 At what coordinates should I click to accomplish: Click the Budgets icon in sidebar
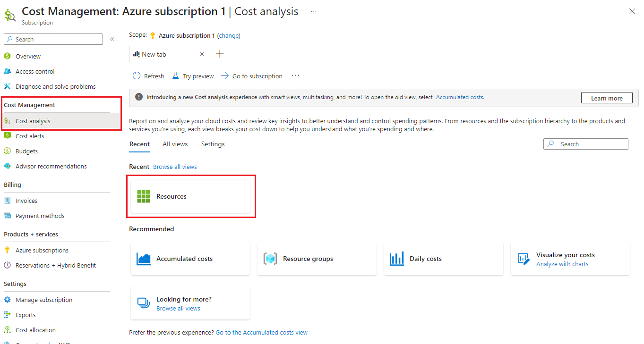click(x=7, y=151)
